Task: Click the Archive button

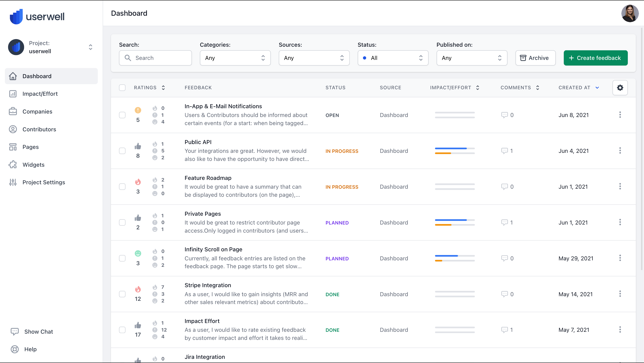Action: coord(535,58)
